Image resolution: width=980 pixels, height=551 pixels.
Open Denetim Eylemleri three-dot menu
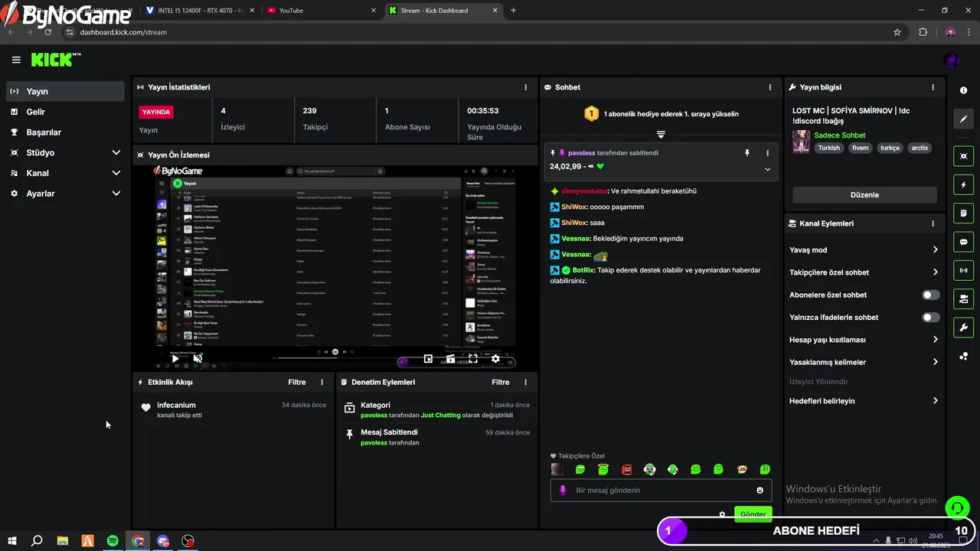click(525, 382)
